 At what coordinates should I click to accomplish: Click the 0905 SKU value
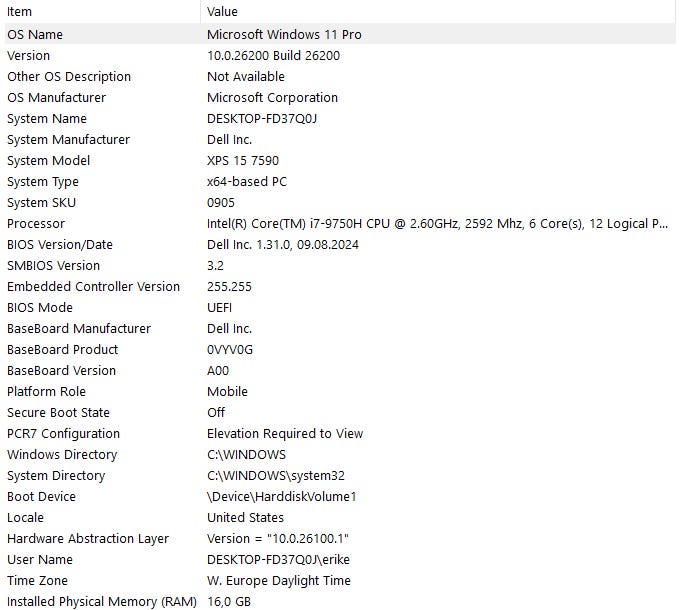click(221, 203)
